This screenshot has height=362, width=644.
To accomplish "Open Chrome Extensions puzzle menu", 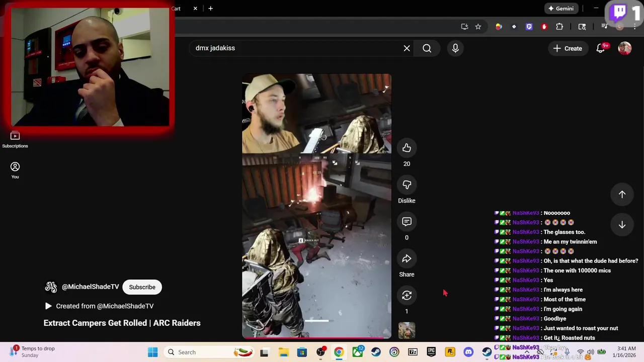I will tap(559, 27).
